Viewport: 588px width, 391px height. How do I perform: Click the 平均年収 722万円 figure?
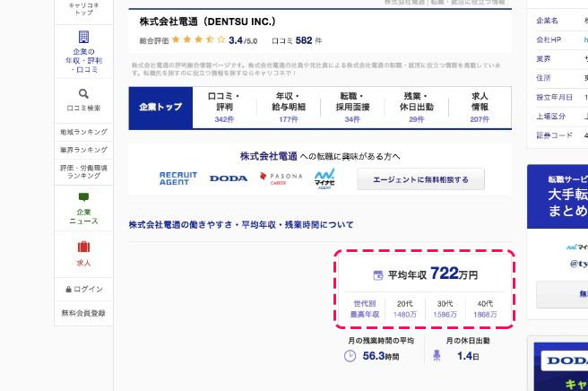point(433,274)
